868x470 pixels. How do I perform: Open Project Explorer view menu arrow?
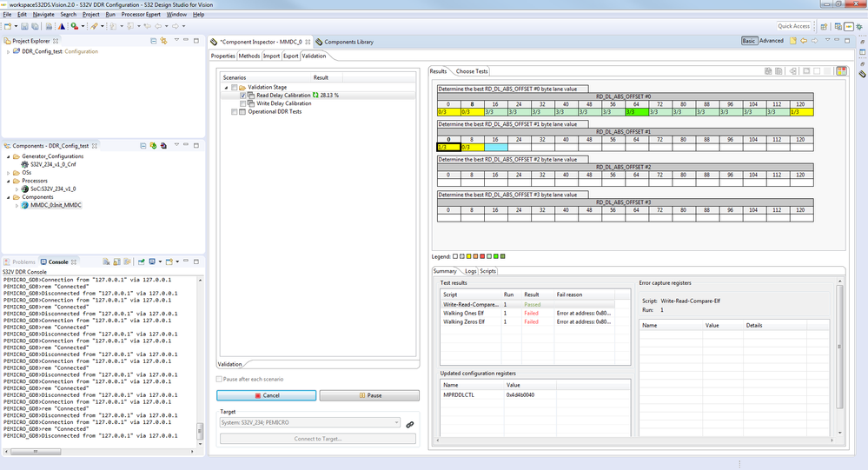tap(176, 41)
